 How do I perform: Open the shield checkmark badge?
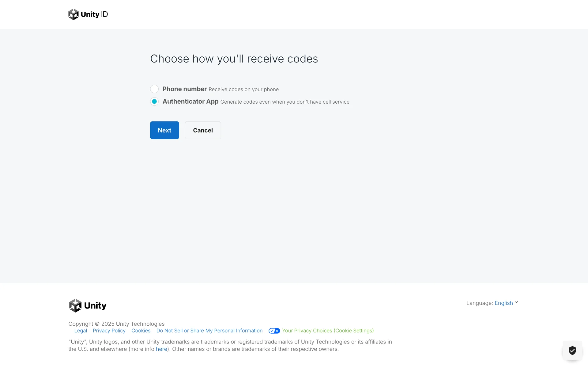(x=572, y=350)
